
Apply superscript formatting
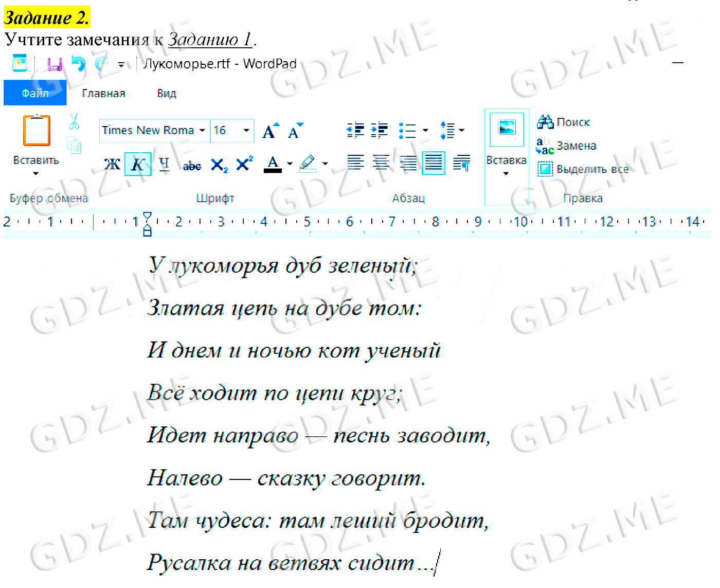[244, 164]
